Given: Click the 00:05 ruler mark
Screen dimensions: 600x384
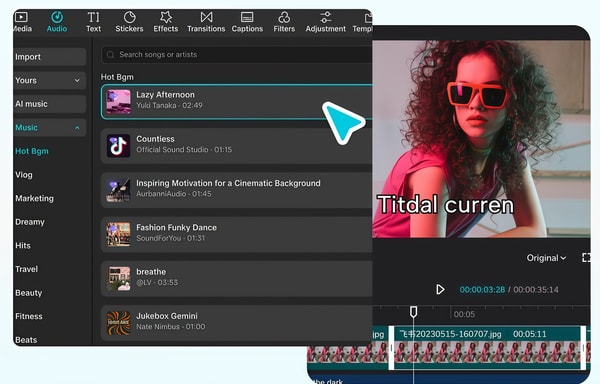Looking at the screenshot, I should [x=464, y=314].
